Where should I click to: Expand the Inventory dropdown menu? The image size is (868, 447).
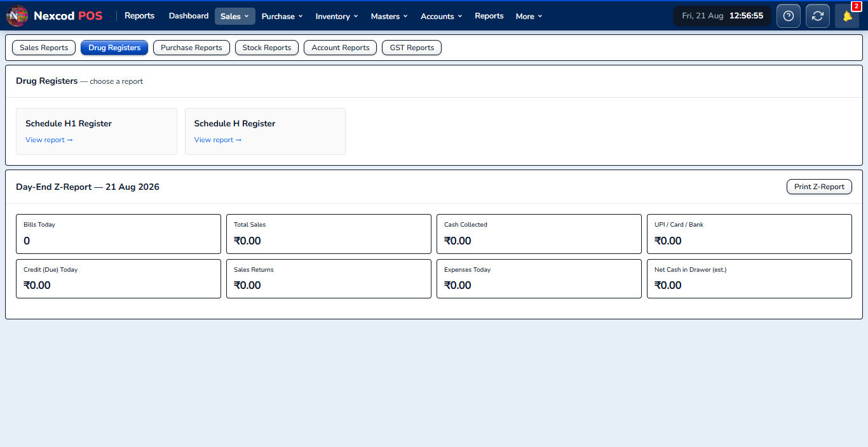pyautogui.click(x=337, y=16)
